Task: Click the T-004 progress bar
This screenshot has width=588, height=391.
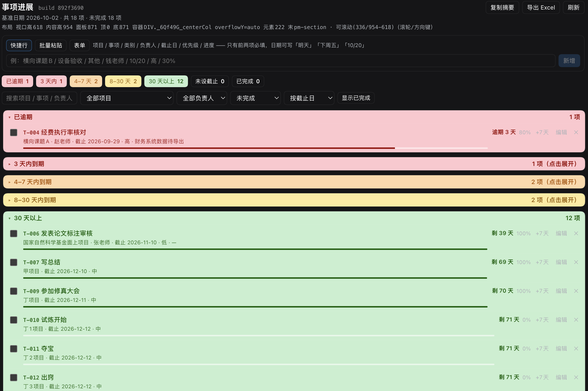Action: (x=255, y=148)
